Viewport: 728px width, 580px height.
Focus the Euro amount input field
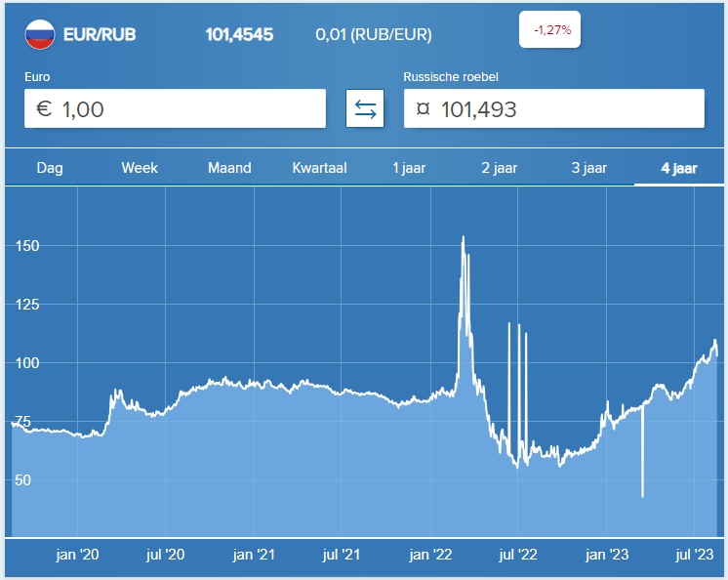(176, 108)
